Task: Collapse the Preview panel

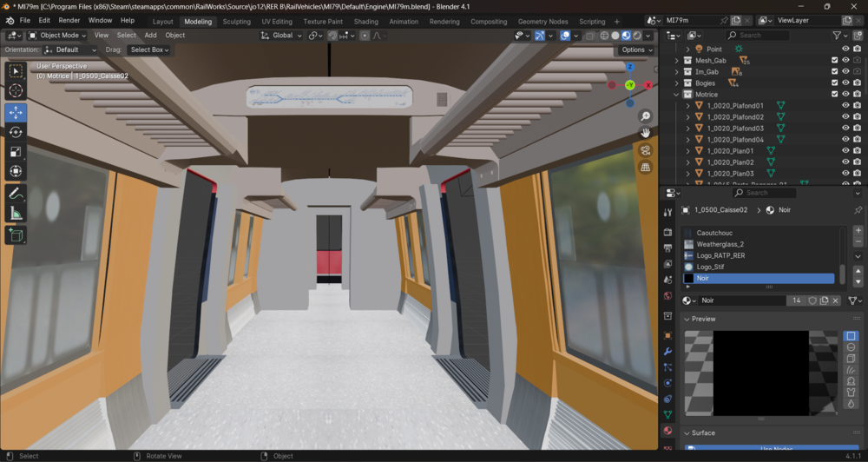Action: (x=687, y=319)
